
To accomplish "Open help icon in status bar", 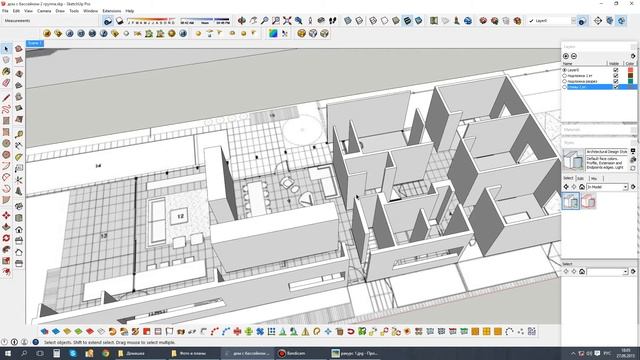I will [x=36, y=342].
